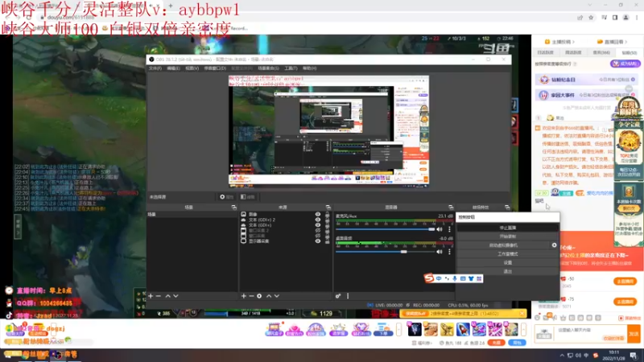Click the Sogou toolbar keyboard icon
This screenshot has width=644, height=362.
pos(463,278)
